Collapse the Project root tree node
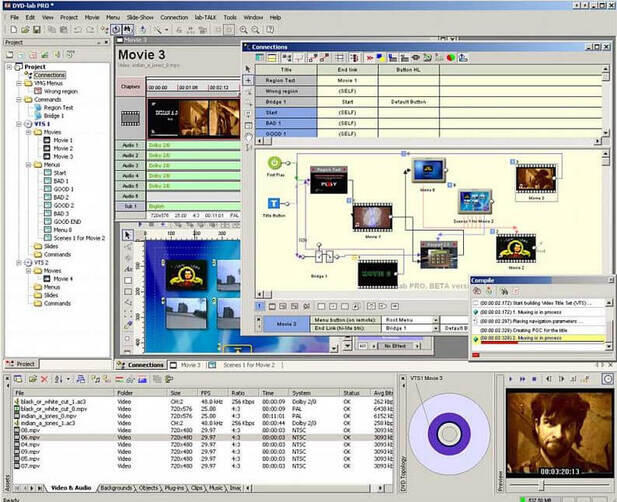 (x=9, y=67)
